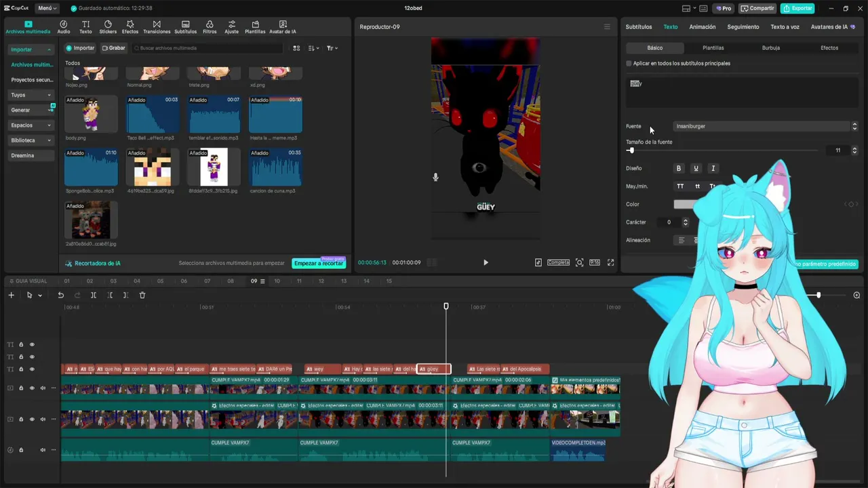Zoom in the timeline with magnifier
The image size is (868, 488).
coord(856,295)
